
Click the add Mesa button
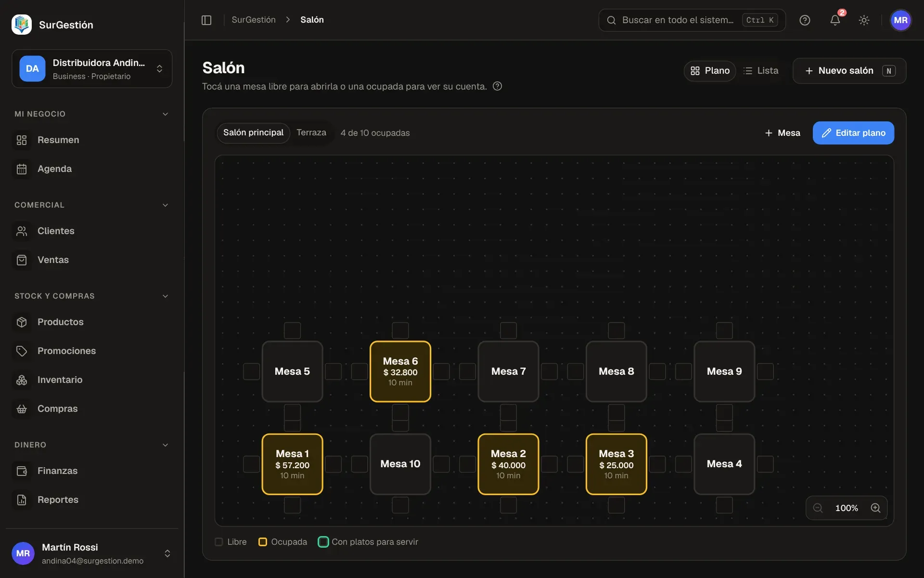[783, 133]
